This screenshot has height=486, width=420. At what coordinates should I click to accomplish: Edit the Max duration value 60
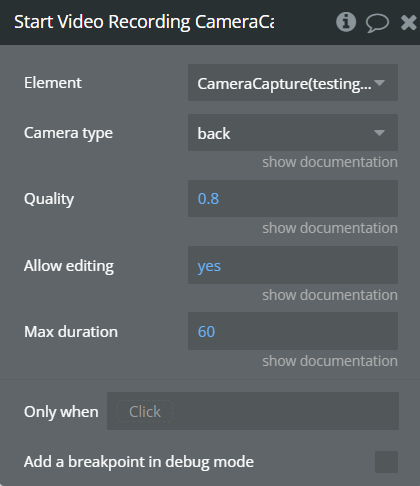(x=293, y=331)
